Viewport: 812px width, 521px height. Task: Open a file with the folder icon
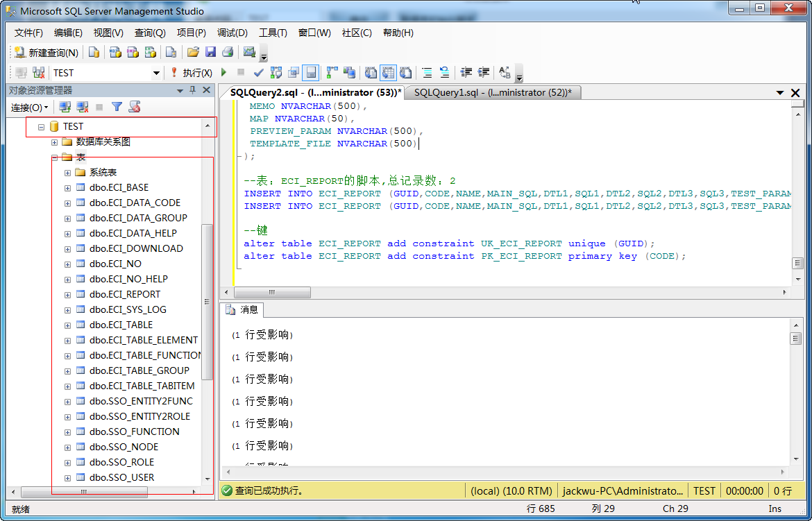(x=193, y=52)
